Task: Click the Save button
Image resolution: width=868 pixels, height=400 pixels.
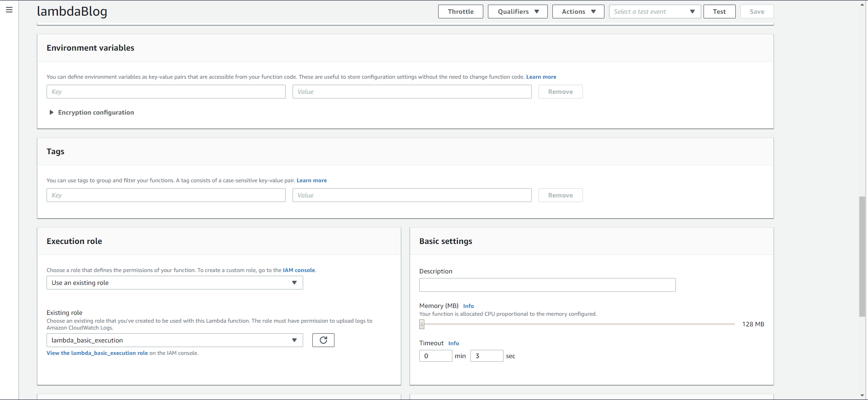Action: click(x=757, y=12)
